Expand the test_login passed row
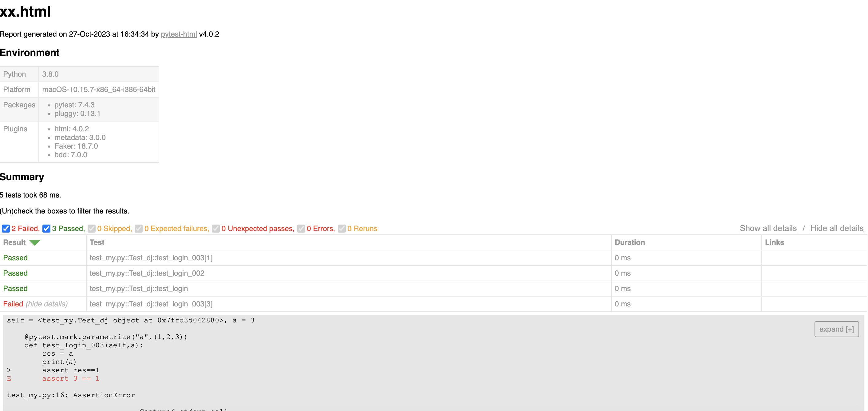This screenshot has height=411, width=868. (15, 289)
